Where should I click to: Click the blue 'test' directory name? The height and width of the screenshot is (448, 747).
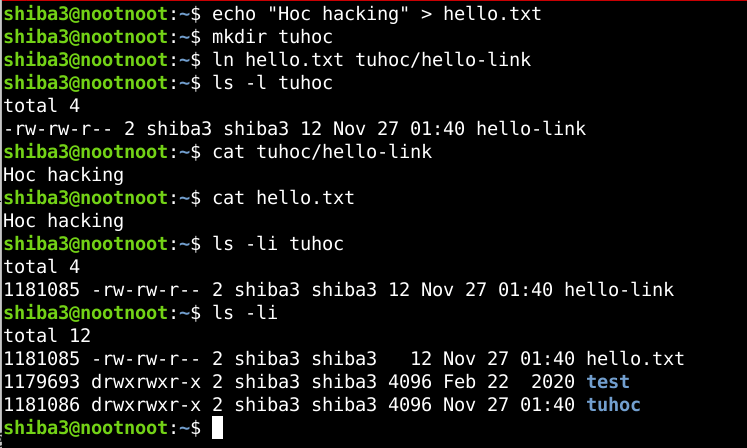608,381
